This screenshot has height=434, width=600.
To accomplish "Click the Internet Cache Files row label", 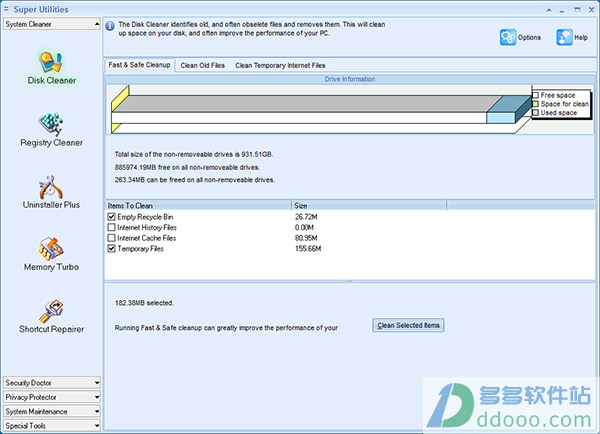I will [147, 238].
